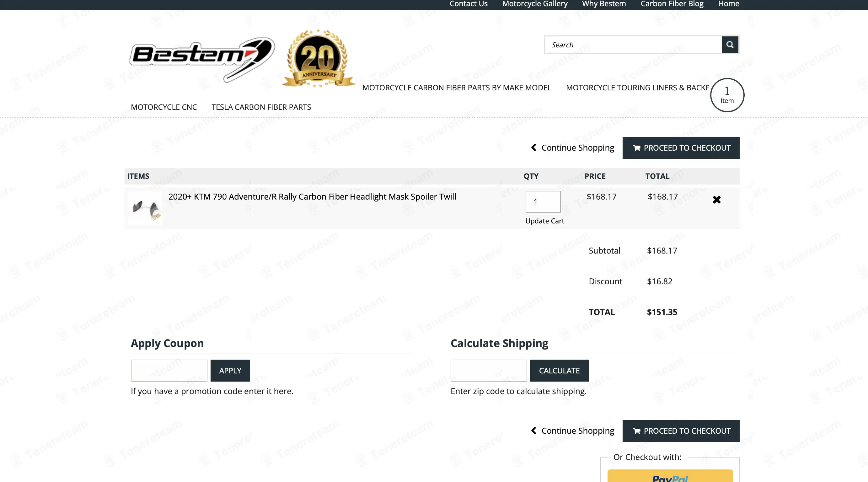This screenshot has height=482, width=868.
Task: Click the Bestem logo
Action: click(202, 59)
